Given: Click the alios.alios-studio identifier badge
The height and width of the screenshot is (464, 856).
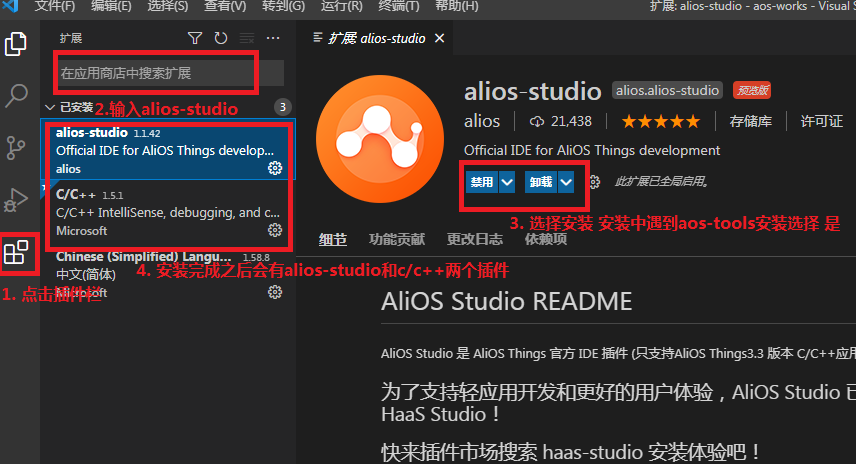Looking at the screenshot, I should tap(667, 90).
